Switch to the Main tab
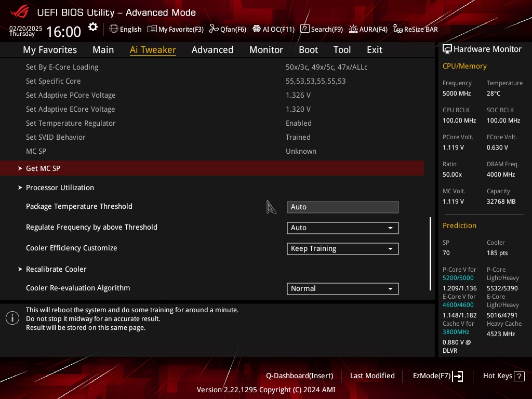 pyautogui.click(x=103, y=49)
